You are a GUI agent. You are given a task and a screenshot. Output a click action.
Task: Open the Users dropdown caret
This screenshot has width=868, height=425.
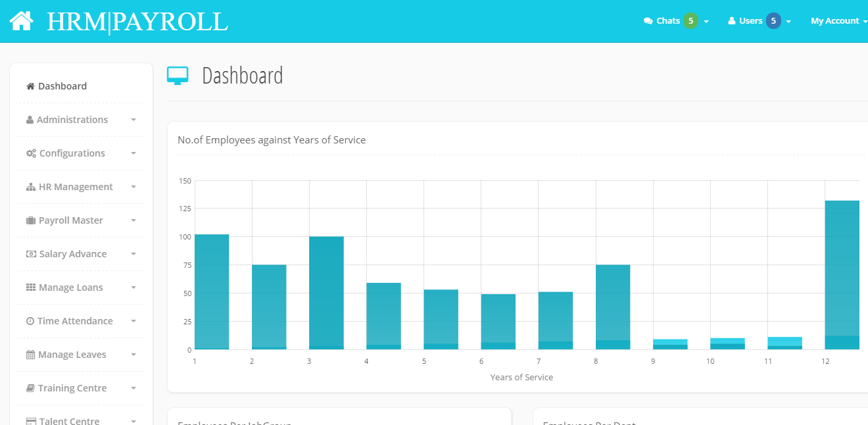coord(788,22)
